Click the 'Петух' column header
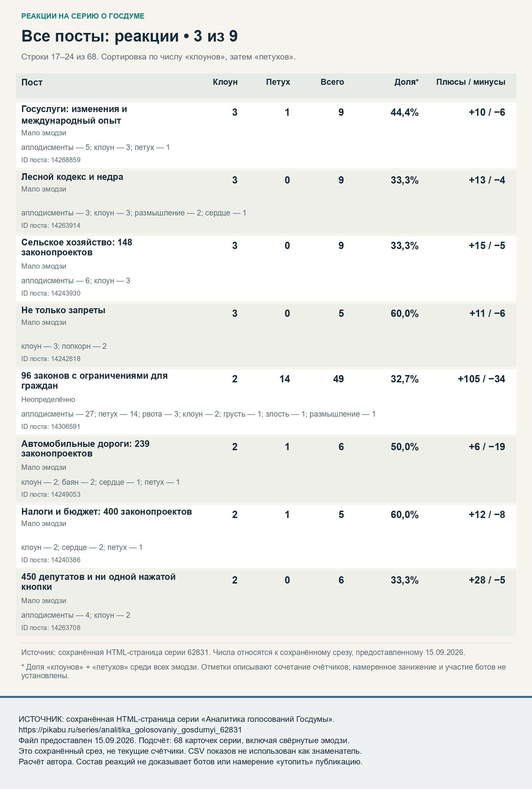The image size is (532, 789). coord(278,82)
